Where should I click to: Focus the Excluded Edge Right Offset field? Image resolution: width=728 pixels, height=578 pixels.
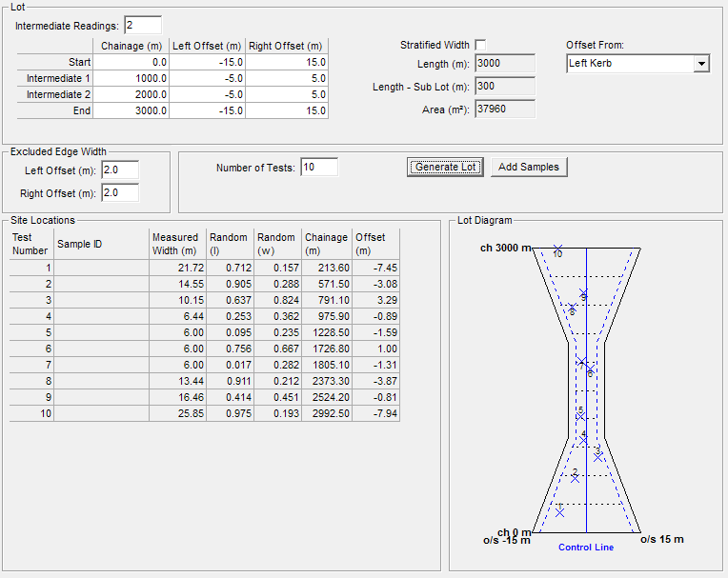point(119,193)
